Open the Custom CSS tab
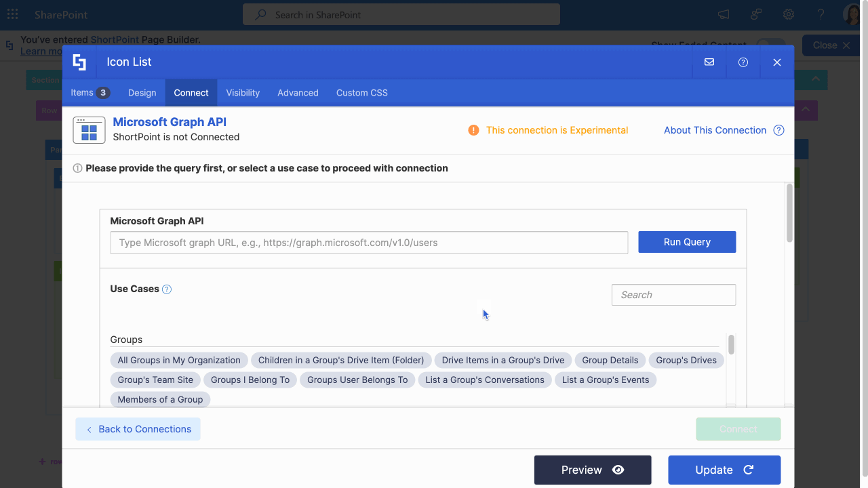The image size is (868, 488). click(362, 93)
